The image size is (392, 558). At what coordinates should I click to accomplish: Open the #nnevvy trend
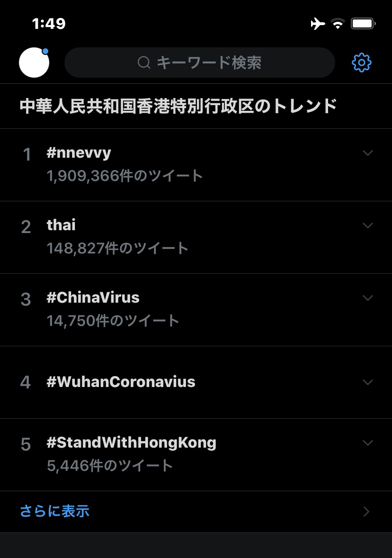pyautogui.click(x=196, y=165)
